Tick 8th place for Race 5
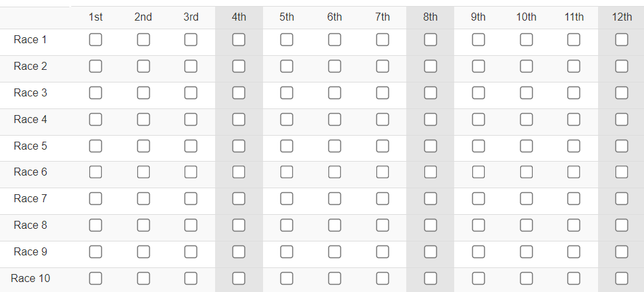Image resolution: width=644 pixels, height=292 pixels. pyautogui.click(x=430, y=146)
